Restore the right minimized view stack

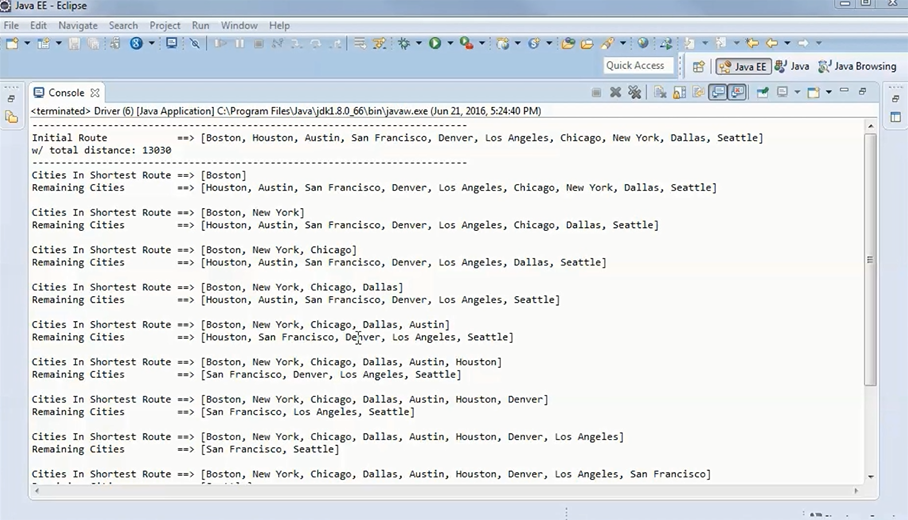tap(895, 98)
